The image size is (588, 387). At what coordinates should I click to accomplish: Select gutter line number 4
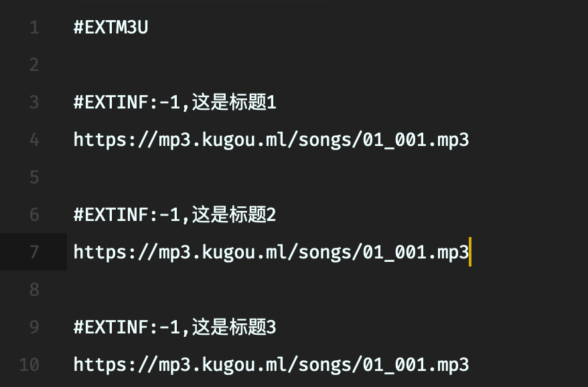pos(34,140)
